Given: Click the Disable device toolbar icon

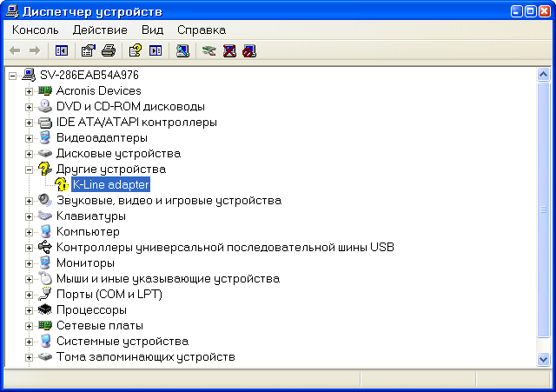Looking at the screenshot, I should coord(249,50).
